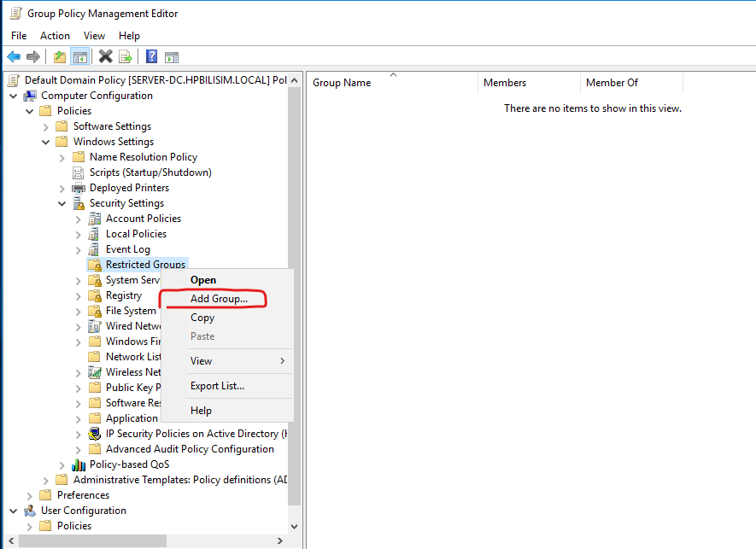The image size is (756, 549).
Task: Collapse the Windows Settings node
Action: [x=46, y=143]
